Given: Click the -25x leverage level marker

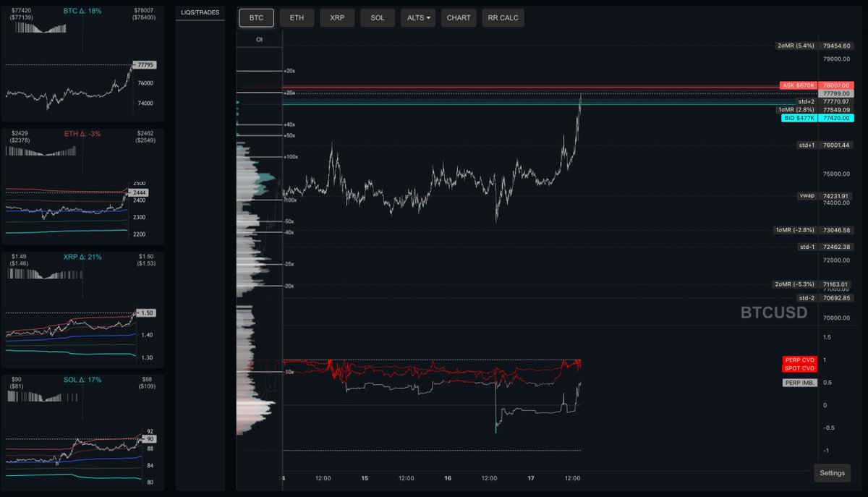Looking at the screenshot, I should pyautogui.click(x=289, y=264).
